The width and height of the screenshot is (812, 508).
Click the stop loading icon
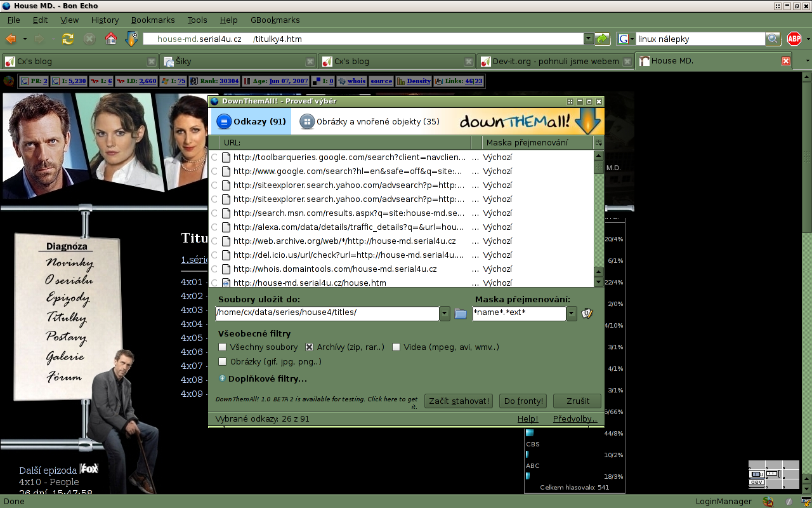89,39
